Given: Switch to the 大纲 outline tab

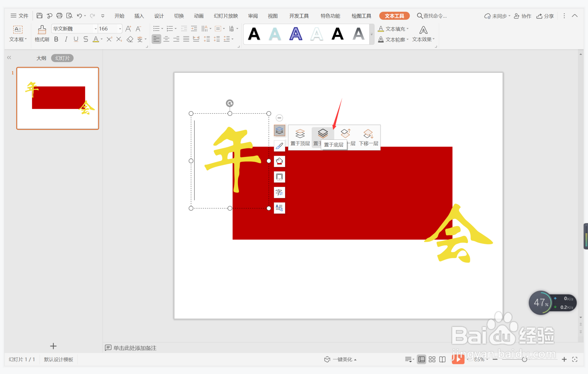Looking at the screenshot, I should (x=41, y=58).
